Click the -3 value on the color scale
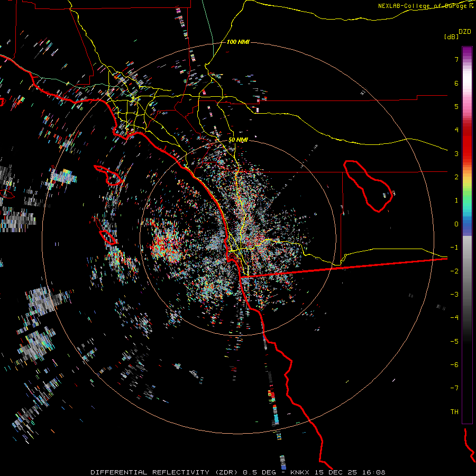The image size is (476, 476). pos(454,295)
